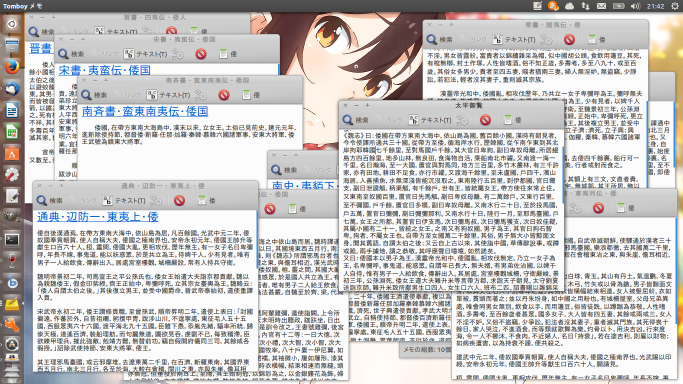Open Tomboy indicator in top panel
The height and width of the screenshot is (384, 683).
tap(538, 6)
